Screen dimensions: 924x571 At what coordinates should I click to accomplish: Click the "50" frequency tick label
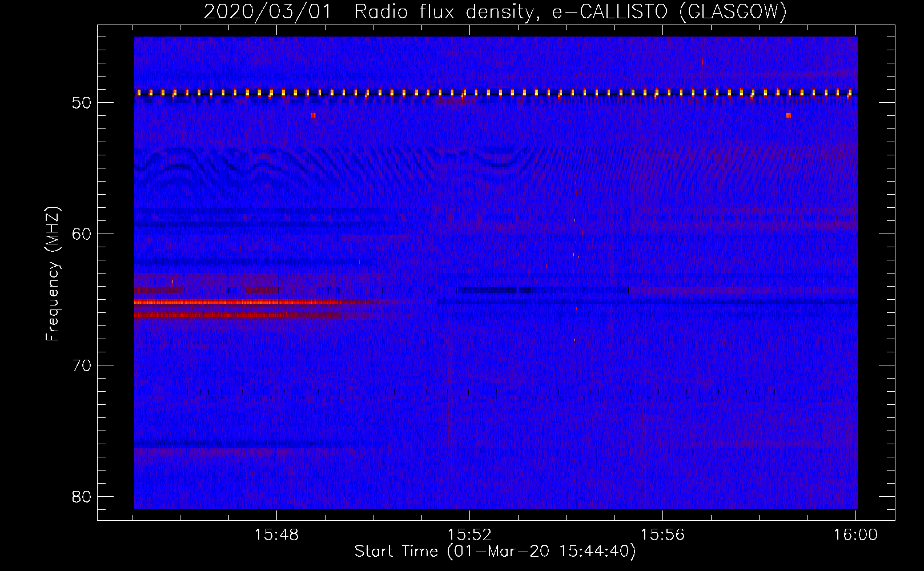point(82,103)
